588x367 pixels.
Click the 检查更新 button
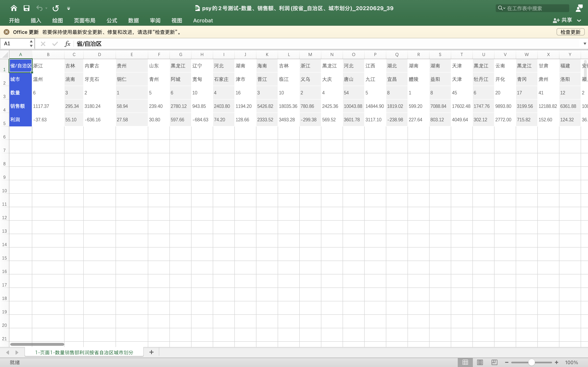pyautogui.click(x=570, y=32)
